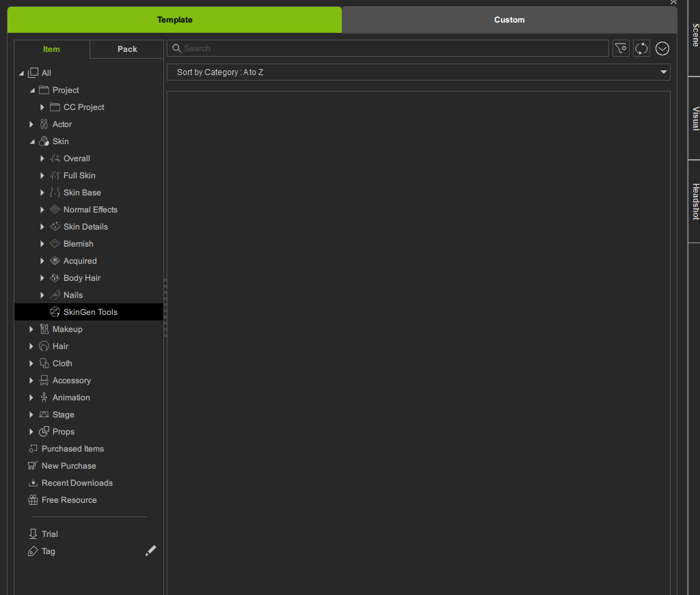
Task: Switch to the Custom tab
Action: coord(509,20)
